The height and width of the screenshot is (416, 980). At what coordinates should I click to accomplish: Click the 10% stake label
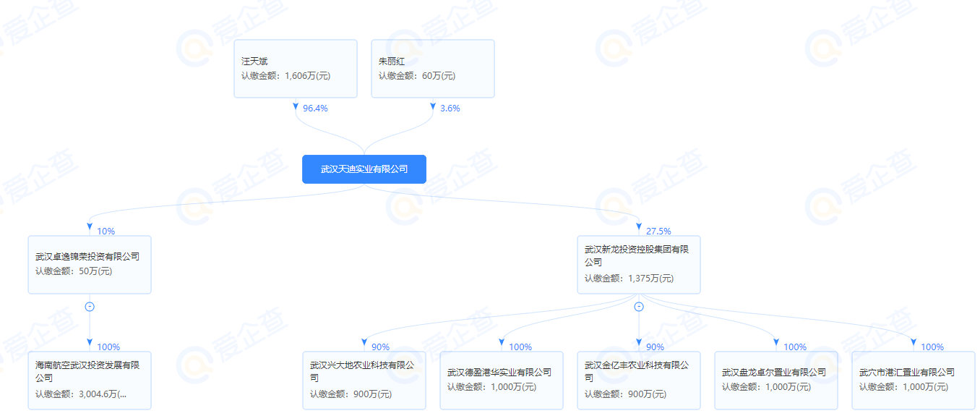[x=106, y=232]
